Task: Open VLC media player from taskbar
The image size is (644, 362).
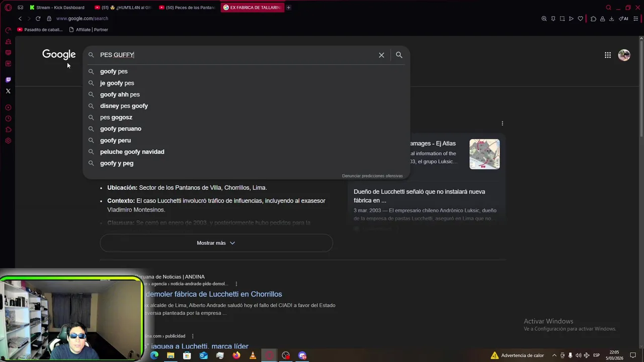Action: click(253, 355)
